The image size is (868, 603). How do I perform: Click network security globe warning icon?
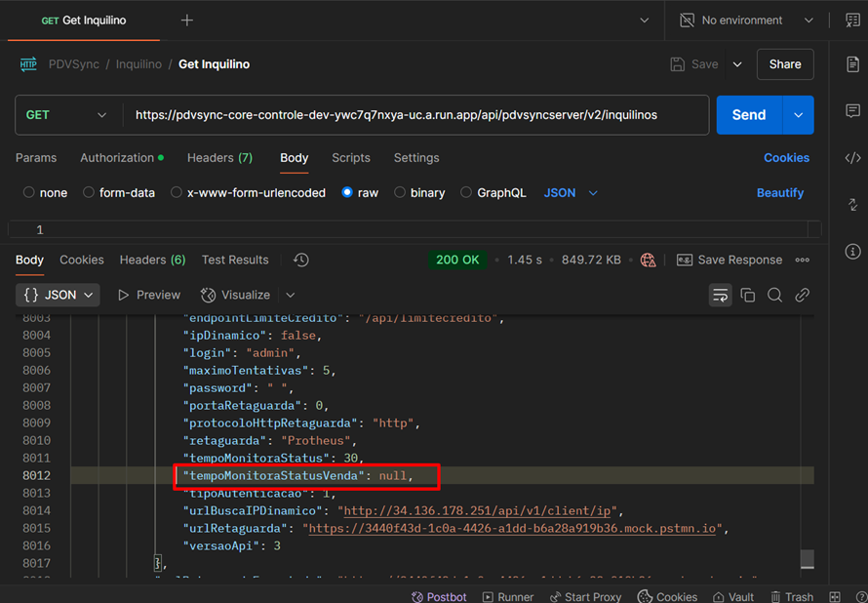coord(649,260)
